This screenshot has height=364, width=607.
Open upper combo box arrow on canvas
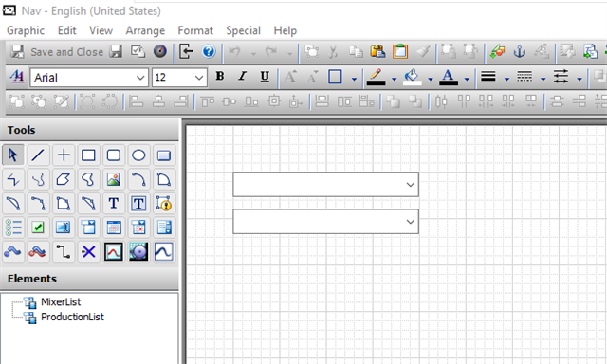pos(411,185)
